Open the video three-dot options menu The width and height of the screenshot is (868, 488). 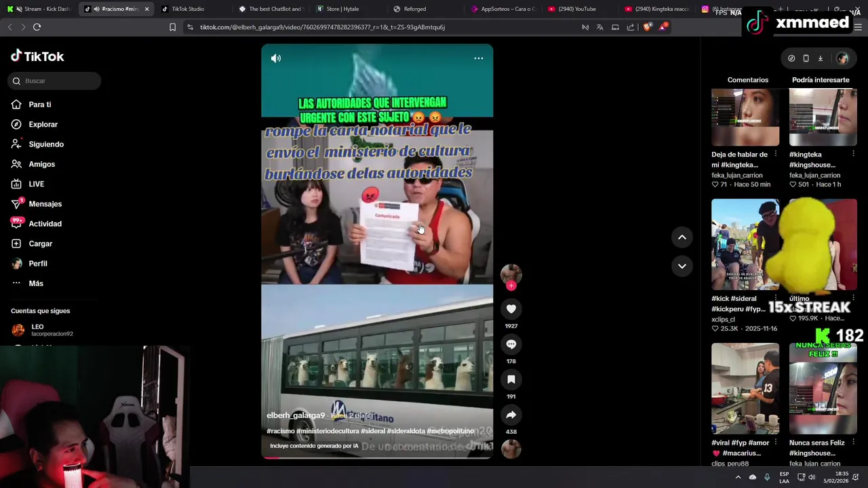[x=479, y=58]
